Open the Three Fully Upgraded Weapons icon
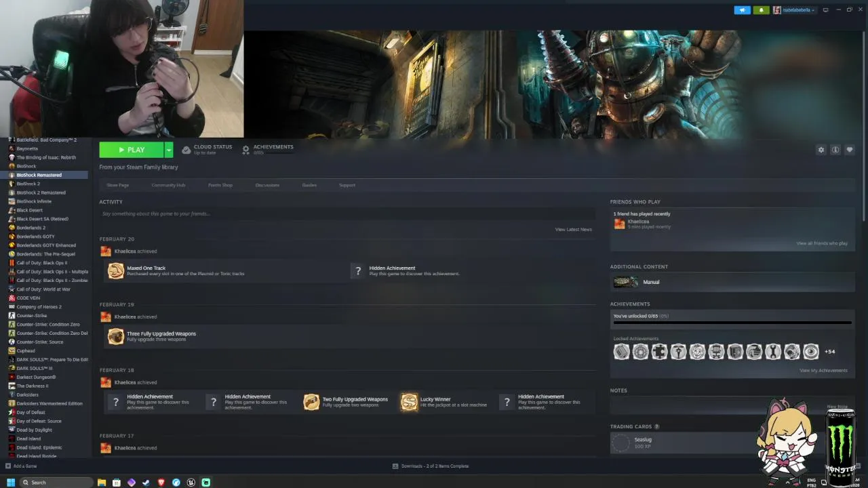Image resolution: width=868 pixels, height=488 pixels. click(x=116, y=336)
